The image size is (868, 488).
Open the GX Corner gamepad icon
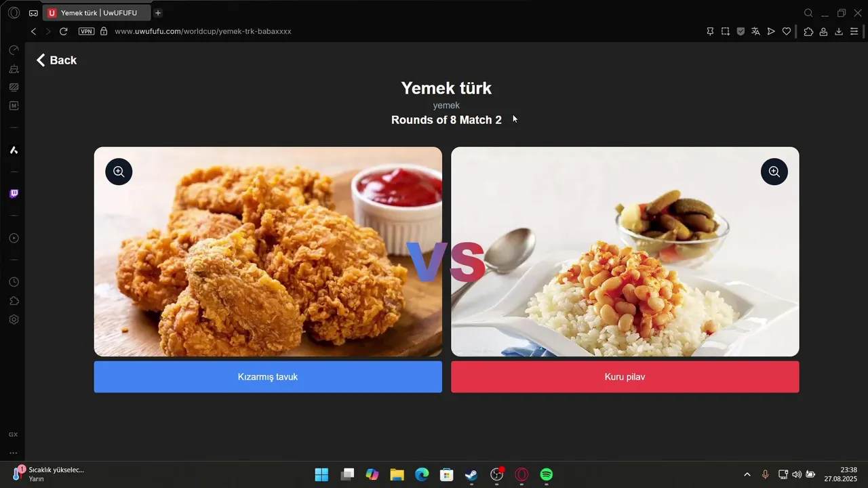pos(33,13)
